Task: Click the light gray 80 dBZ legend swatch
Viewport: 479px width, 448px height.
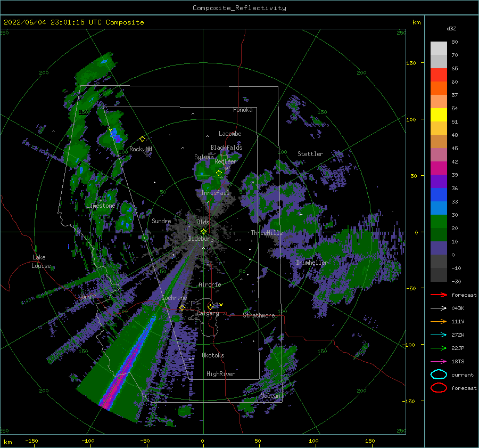Action: click(x=439, y=48)
